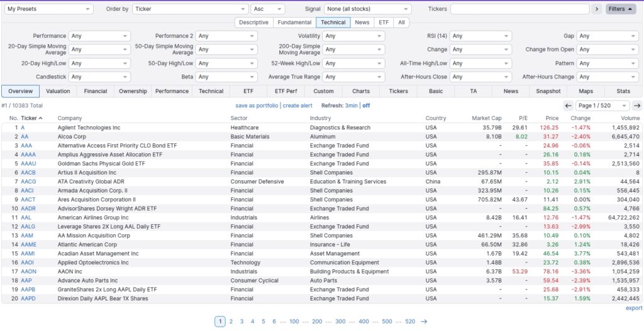Open ticker AAON link

(28, 272)
